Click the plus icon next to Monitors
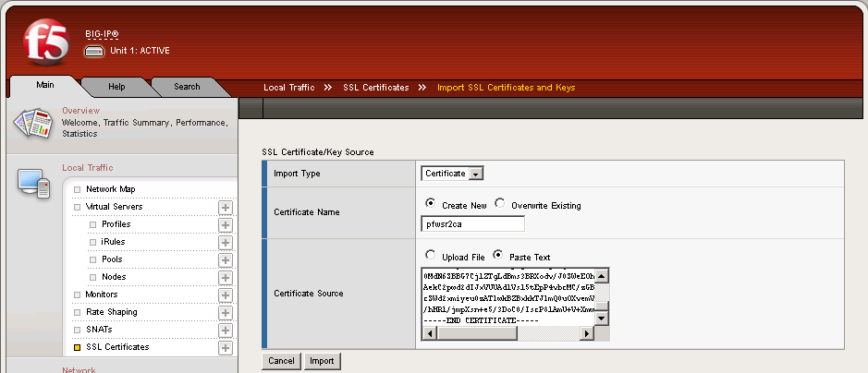The height and width of the screenshot is (373, 868). click(x=225, y=295)
